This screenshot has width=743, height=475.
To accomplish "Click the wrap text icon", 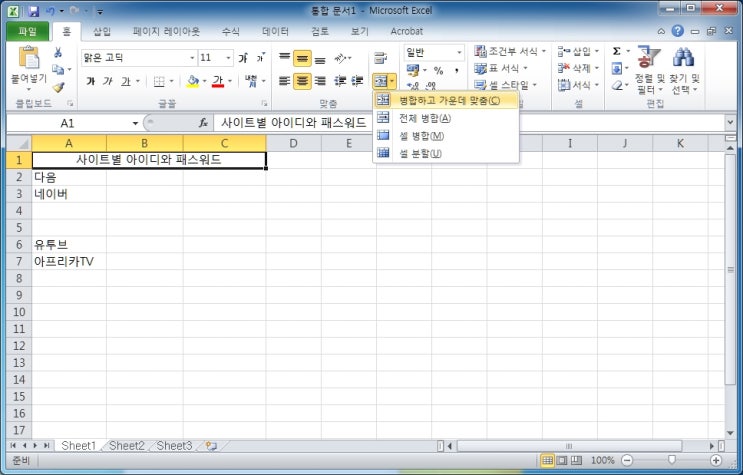I will pos(381,58).
